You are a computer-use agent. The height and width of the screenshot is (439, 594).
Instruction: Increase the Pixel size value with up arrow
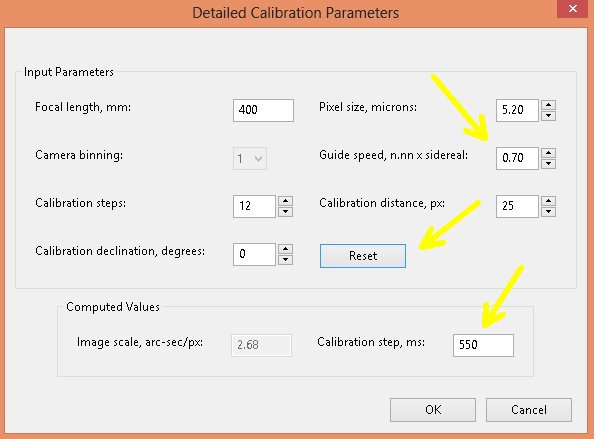coord(549,105)
